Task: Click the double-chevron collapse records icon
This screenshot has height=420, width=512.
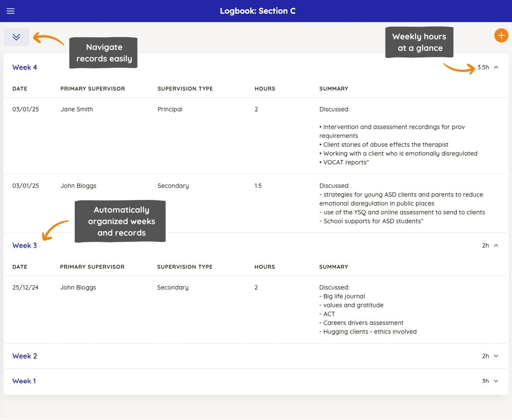Action: point(16,37)
